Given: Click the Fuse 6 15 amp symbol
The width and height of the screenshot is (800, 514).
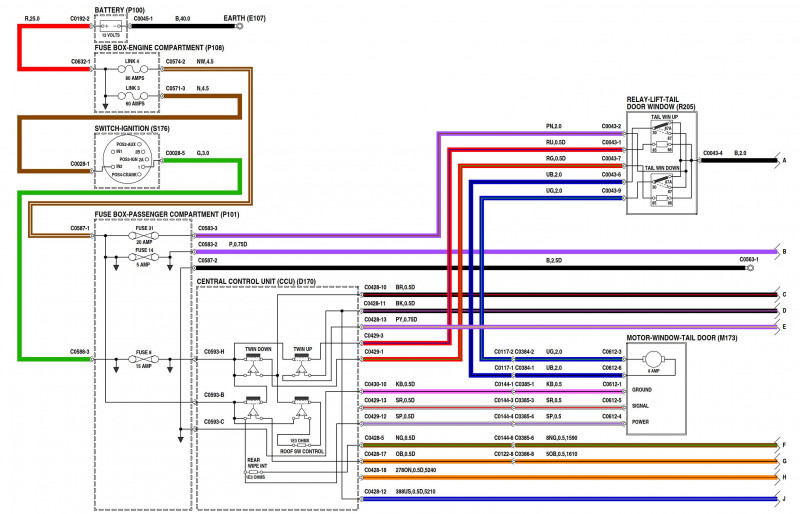Looking at the screenshot, I should coord(143,359).
